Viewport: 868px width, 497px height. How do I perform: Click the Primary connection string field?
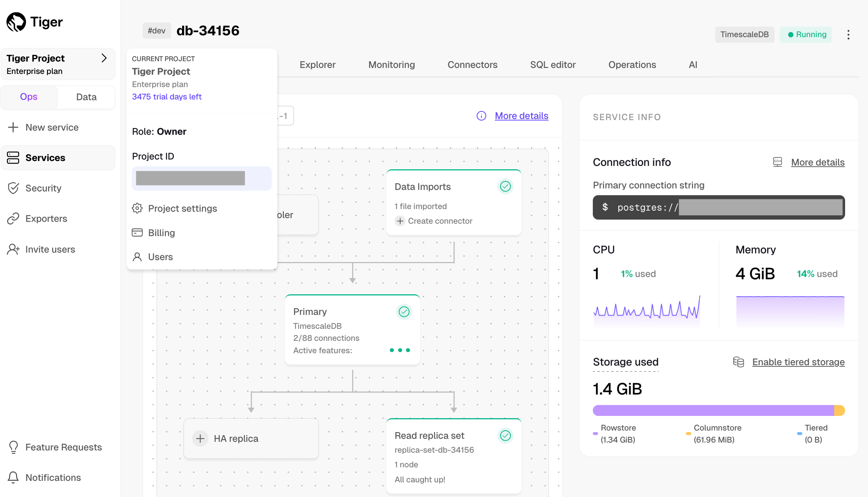click(x=718, y=207)
